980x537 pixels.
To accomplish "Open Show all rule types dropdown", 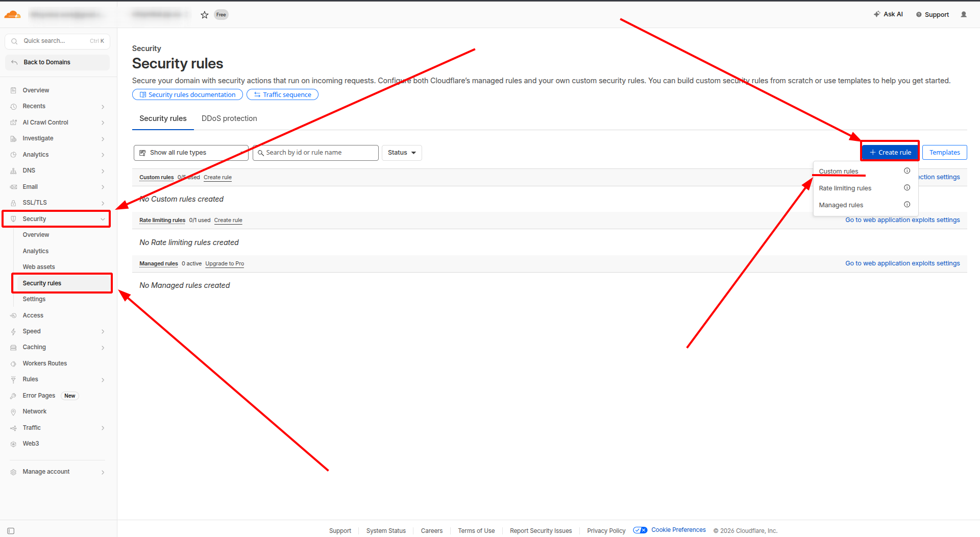I will point(191,153).
